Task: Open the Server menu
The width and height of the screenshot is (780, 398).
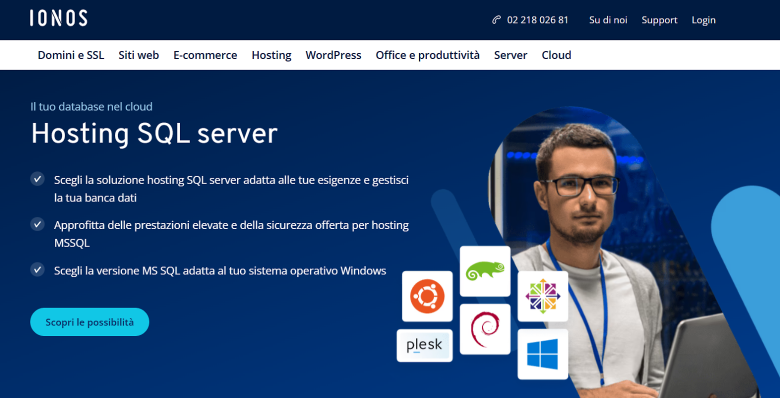Action: pyautogui.click(x=510, y=55)
